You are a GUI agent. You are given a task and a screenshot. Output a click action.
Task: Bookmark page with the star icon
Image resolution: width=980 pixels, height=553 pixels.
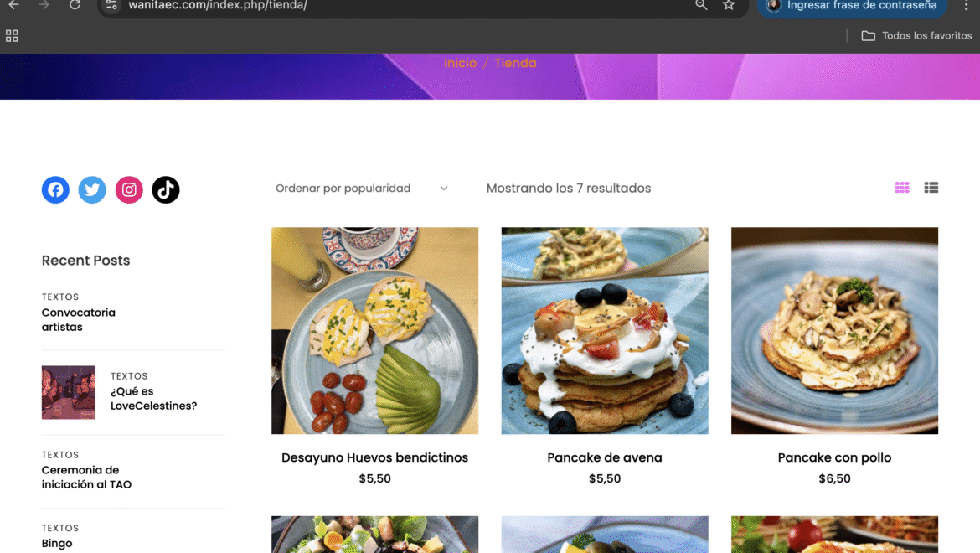click(729, 5)
